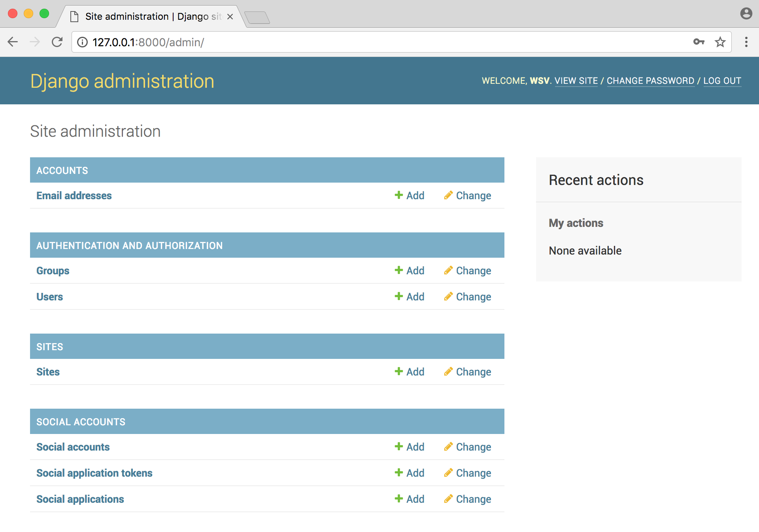759x532 pixels.
Task: Add a new Group
Action: 410,271
